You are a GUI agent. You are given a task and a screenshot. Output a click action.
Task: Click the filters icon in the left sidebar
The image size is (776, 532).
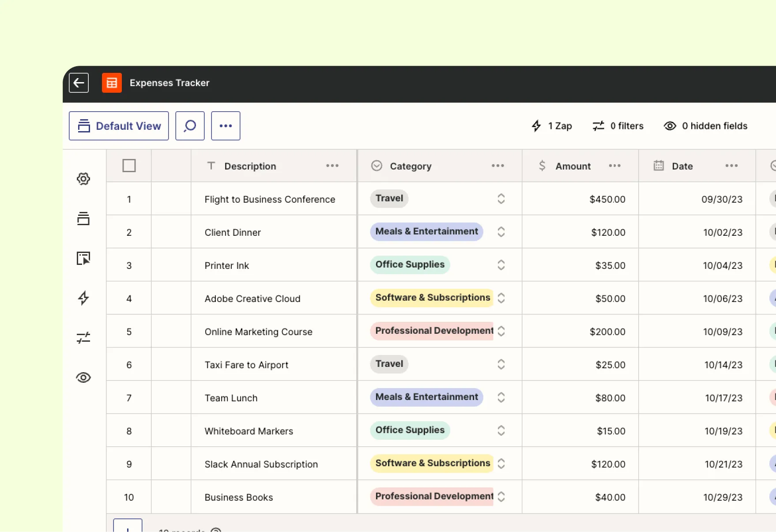[x=84, y=338]
